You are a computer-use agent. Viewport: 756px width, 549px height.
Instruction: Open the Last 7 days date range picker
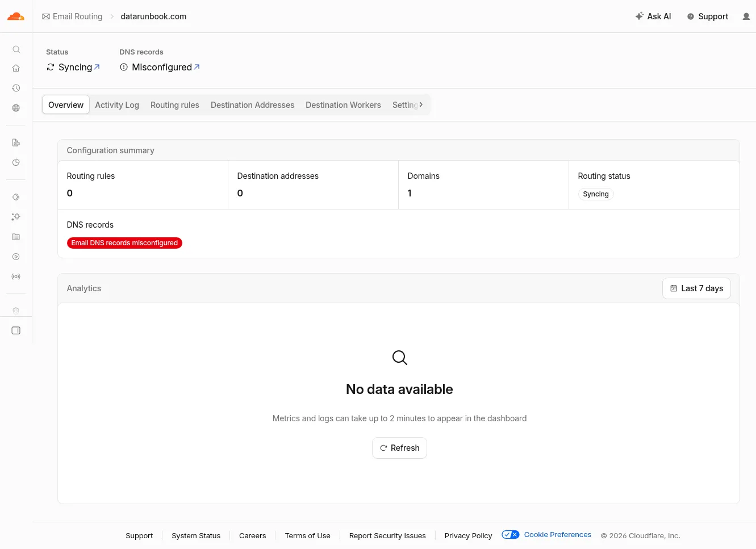[x=696, y=288]
